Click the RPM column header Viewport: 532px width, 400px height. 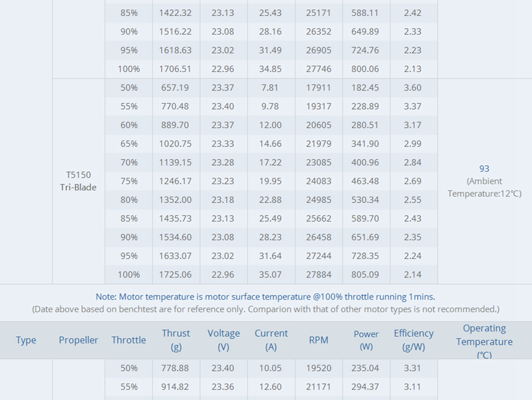pyautogui.click(x=319, y=340)
